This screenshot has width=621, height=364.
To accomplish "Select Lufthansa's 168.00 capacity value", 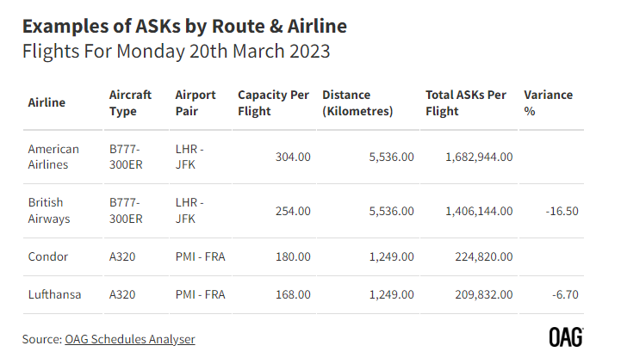I will (x=293, y=295).
